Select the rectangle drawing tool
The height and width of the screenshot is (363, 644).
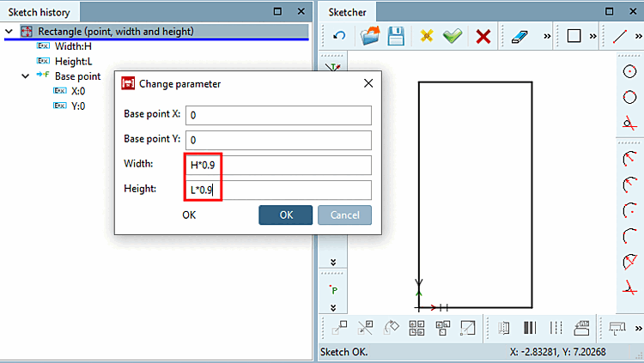click(574, 36)
